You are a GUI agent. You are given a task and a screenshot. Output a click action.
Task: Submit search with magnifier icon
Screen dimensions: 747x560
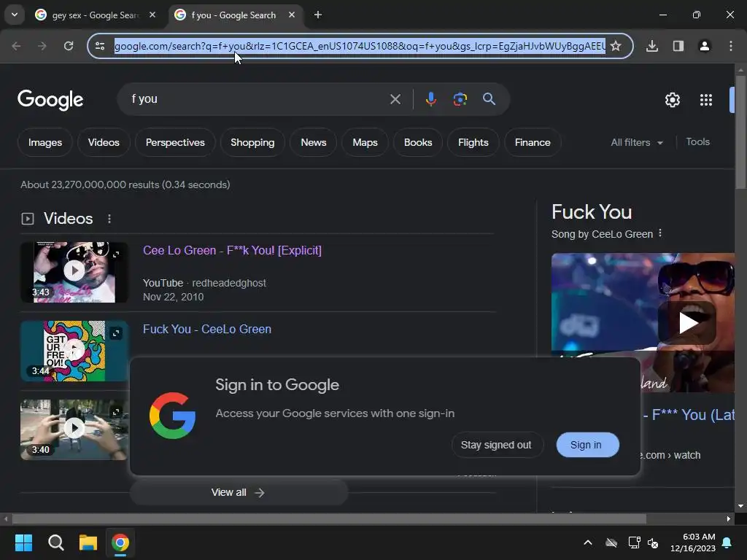click(489, 99)
